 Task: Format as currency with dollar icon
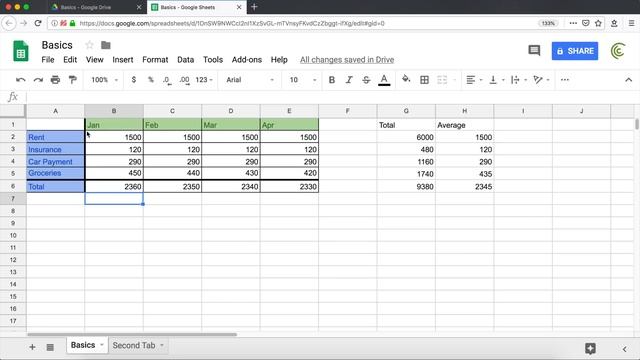coord(133,80)
